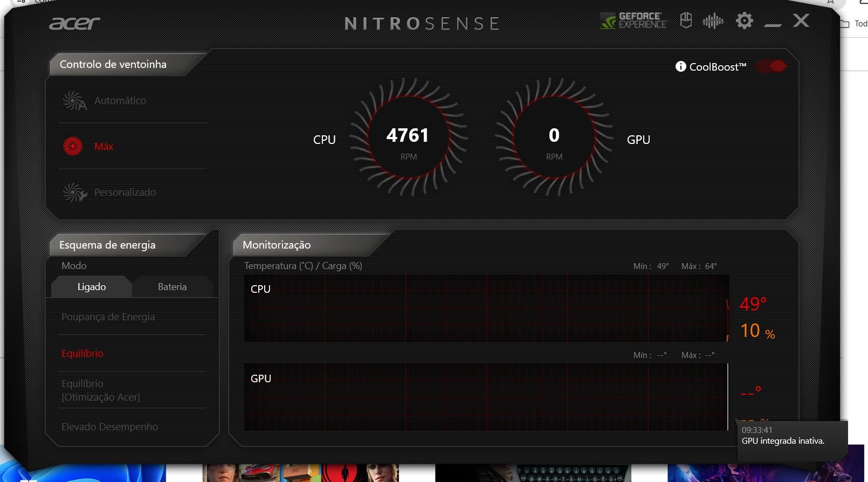The height and width of the screenshot is (482, 868).
Task: Click the Mín: 49° label
Action: coord(651,266)
